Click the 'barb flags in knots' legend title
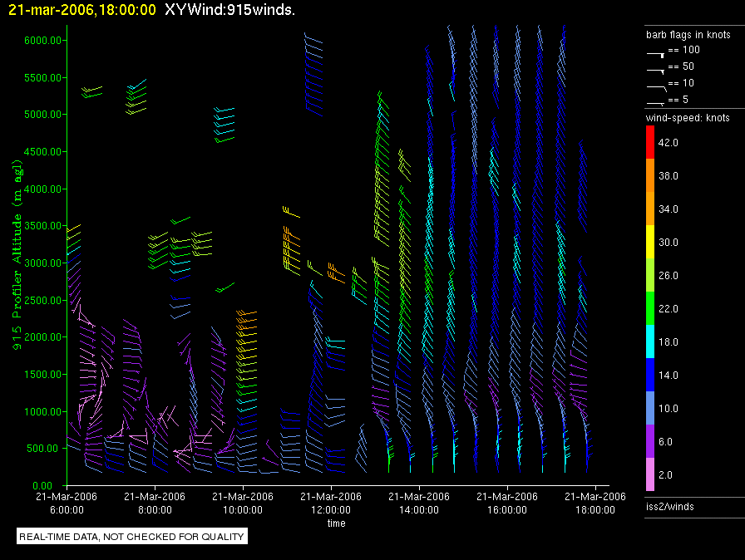The image size is (745, 560). 688,35
